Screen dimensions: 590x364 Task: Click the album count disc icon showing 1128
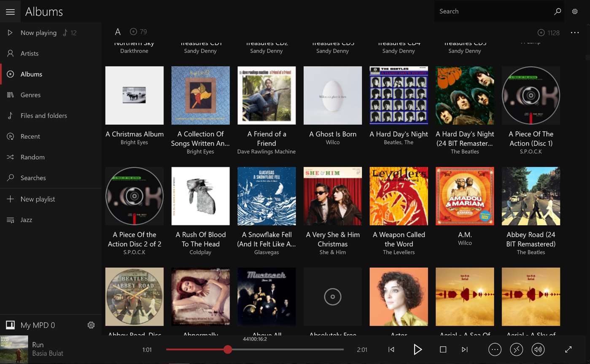click(x=541, y=32)
